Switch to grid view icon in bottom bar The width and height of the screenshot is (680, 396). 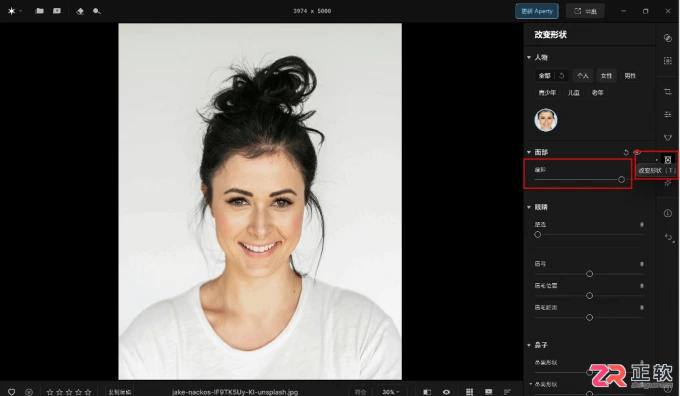pos(469,392)
